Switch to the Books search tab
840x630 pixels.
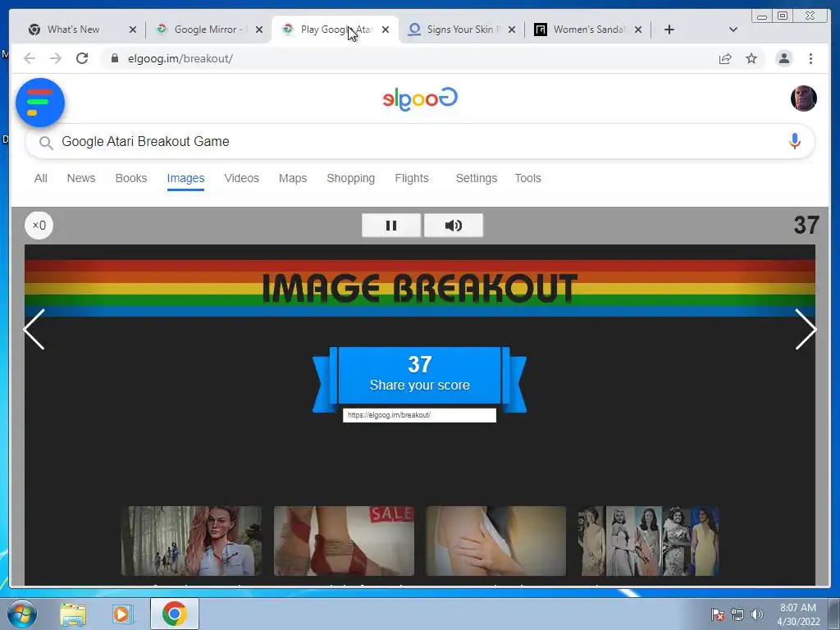click(x=131, y=178)
